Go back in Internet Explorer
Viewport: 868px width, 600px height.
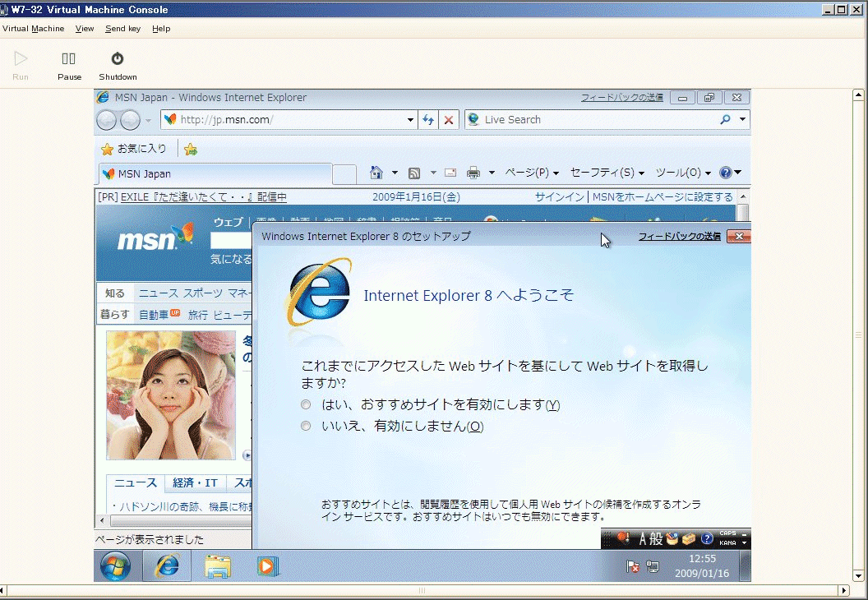tap(106, 119)
